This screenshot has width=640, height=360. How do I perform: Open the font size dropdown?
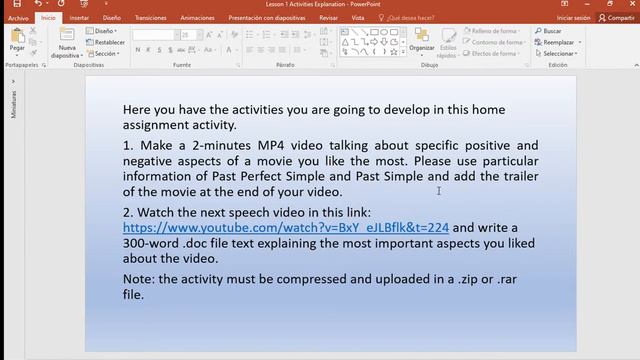click(x=200, y=35)
